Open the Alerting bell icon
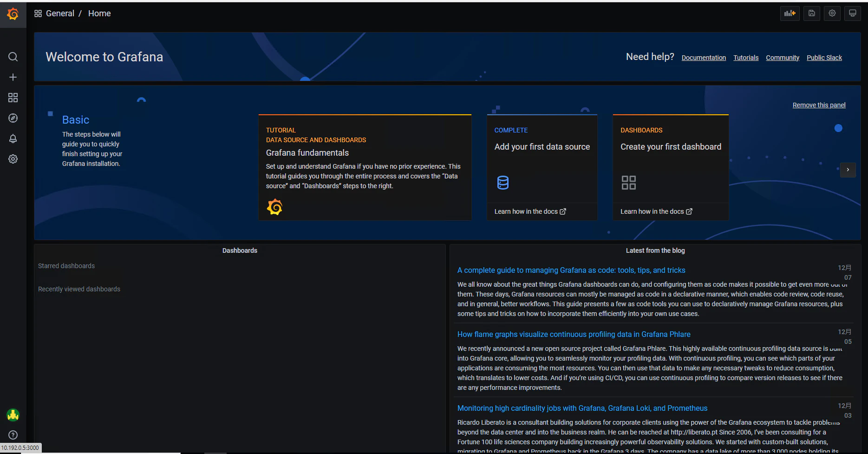The image size is (868, 454). [13, 138]
